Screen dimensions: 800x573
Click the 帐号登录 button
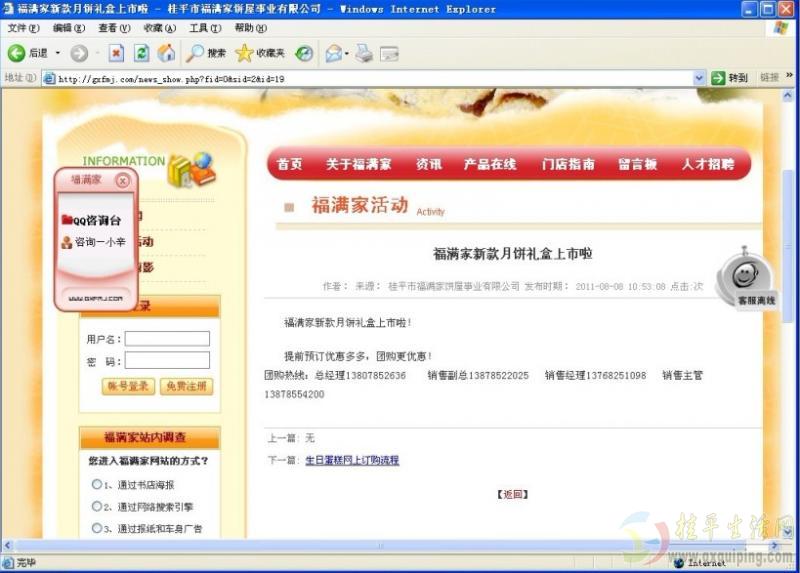pyautogui.click(x=128, y=386)
